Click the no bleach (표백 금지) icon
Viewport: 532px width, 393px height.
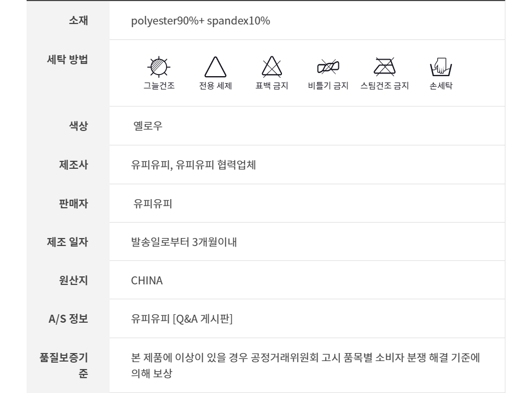pos(272,67)
